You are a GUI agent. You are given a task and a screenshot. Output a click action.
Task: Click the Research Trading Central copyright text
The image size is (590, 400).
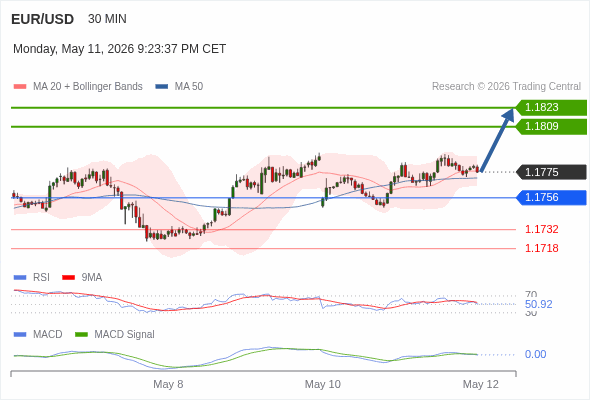pyautogui.click(x=506, y=87)
